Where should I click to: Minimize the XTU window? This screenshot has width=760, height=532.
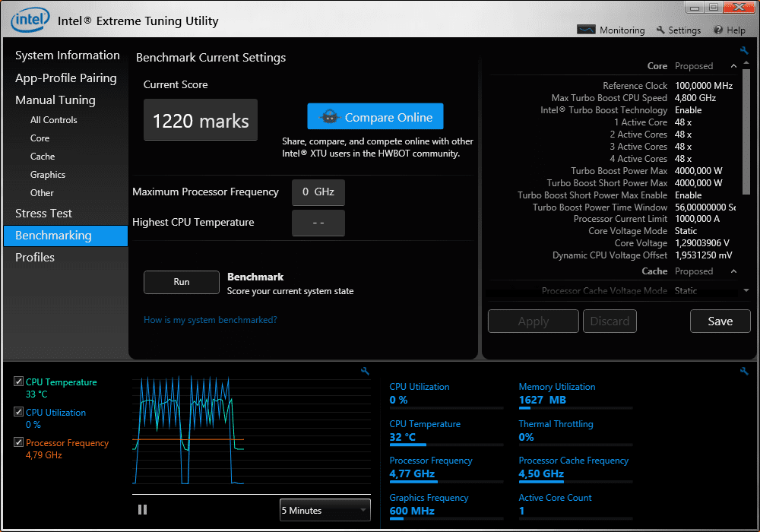[x=694, y=8]
